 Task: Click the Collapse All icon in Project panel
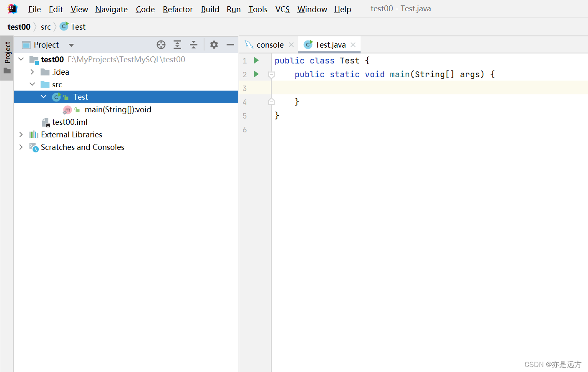[194, 45]
